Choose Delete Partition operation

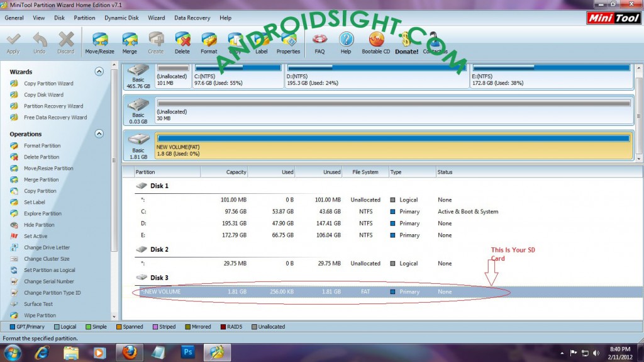click(x=42, y=157)
